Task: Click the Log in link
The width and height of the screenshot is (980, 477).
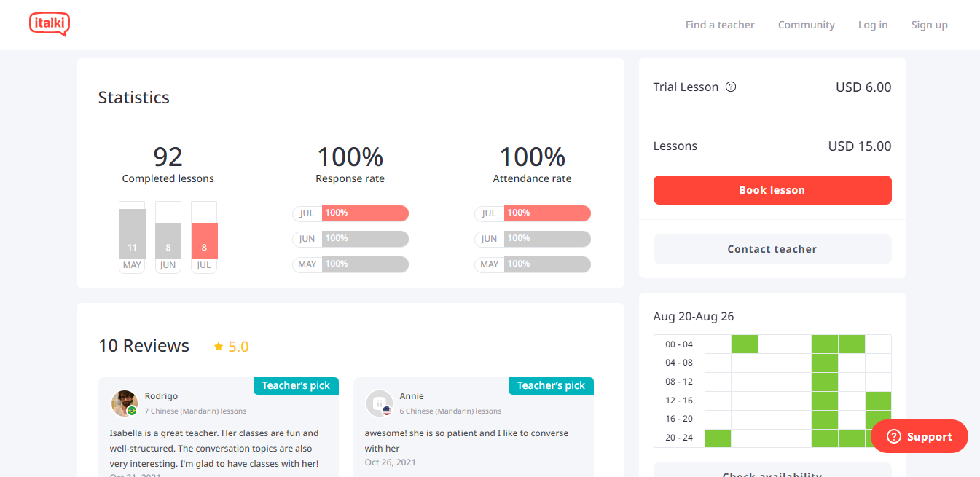Action: coord(872,25)
